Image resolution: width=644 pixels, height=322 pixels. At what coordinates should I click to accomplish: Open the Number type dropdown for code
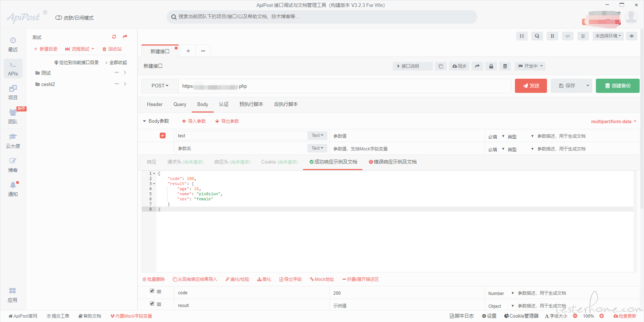point(501,293)
